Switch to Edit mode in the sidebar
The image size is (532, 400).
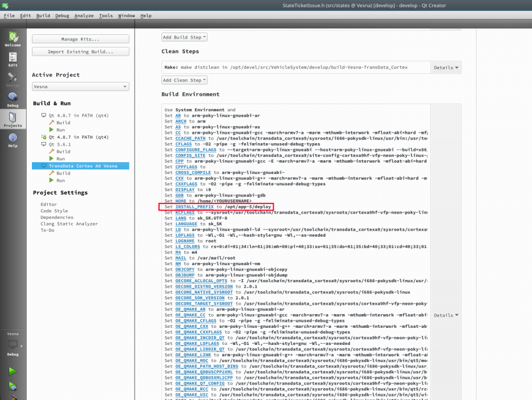pos(13,57)
